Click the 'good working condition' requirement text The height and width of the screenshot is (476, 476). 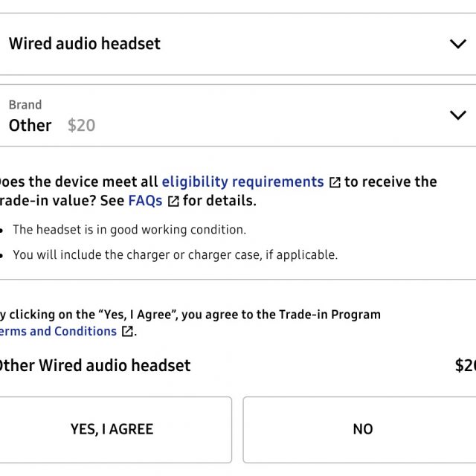click(129, 229)
